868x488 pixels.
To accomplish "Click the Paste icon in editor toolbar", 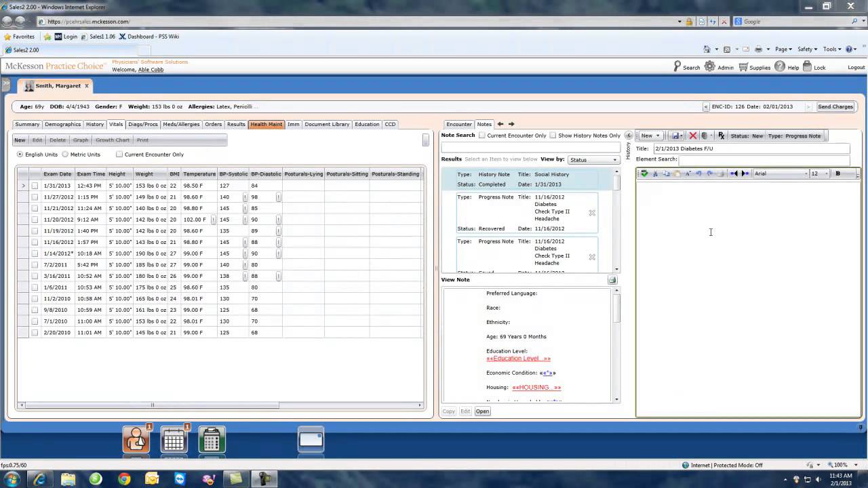I will pos(677,174).
